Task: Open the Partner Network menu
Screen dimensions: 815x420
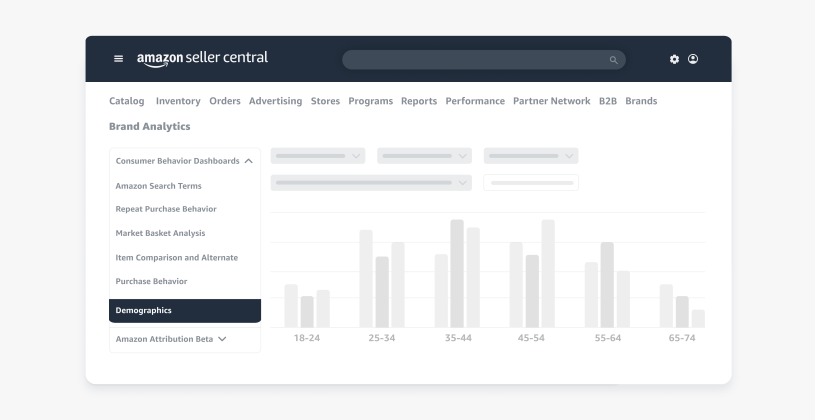Action: coord(551,101)
